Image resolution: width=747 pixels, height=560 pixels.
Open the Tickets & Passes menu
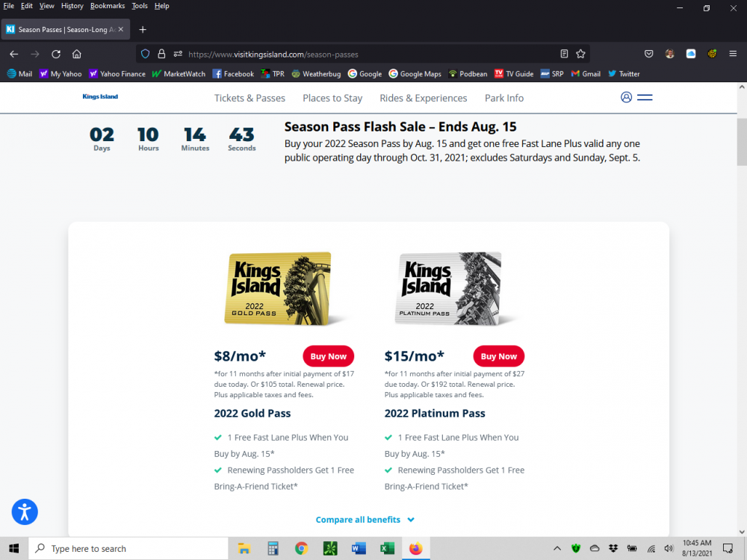(249, 98)
